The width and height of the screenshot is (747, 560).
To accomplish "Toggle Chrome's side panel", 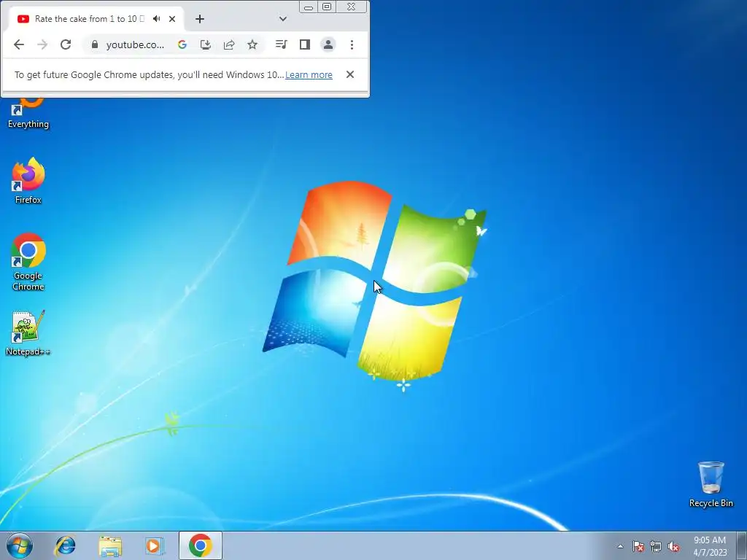I will pos(305,44).
